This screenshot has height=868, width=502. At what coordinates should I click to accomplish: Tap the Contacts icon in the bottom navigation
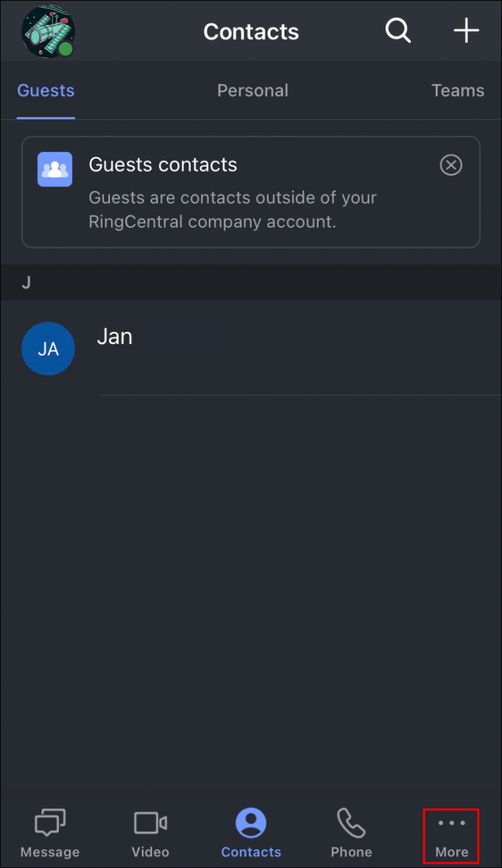click(x=250, y=823)
